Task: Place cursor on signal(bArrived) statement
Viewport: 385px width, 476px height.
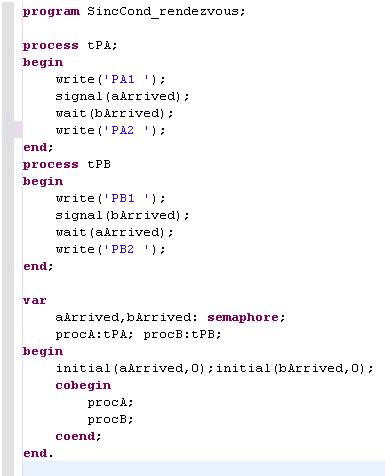Action: (x=122, y=215)
